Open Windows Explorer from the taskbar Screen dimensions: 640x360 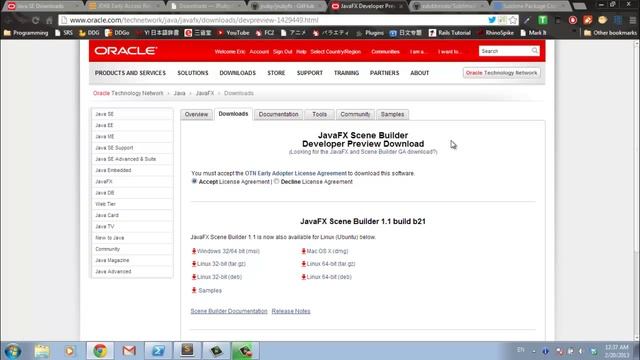(42, 351)
